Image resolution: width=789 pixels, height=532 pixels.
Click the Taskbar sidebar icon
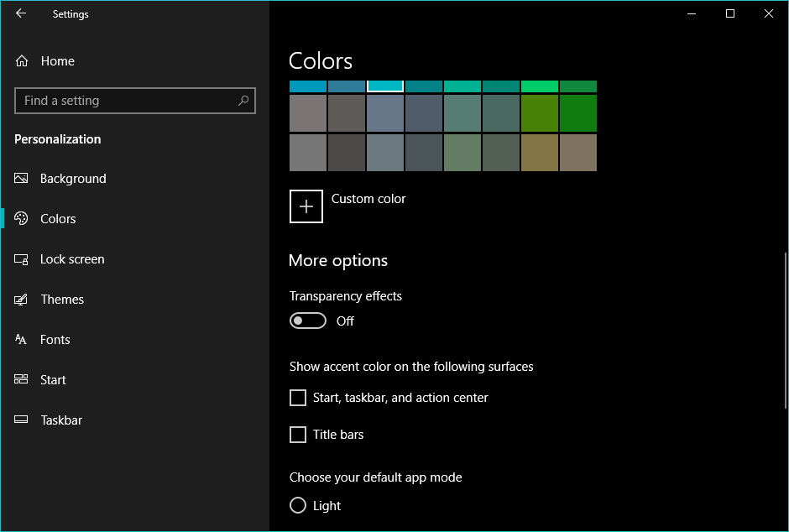click(22, 420)
